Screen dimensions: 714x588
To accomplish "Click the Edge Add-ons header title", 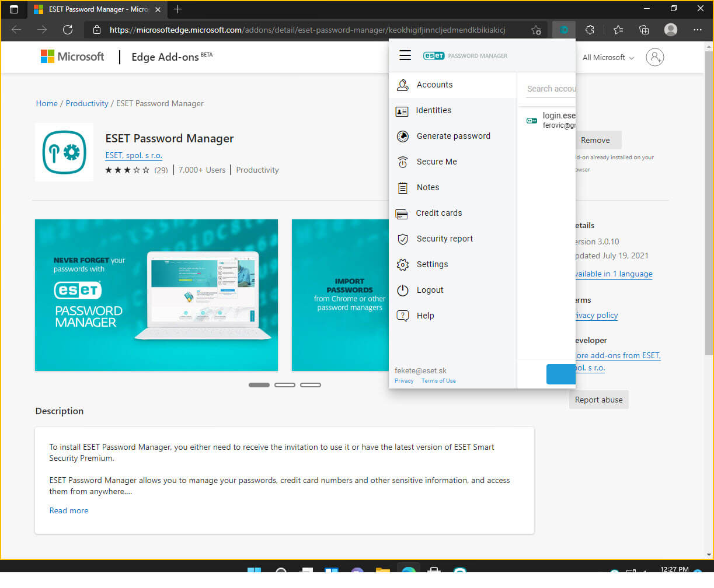I will tap(165, 57).
